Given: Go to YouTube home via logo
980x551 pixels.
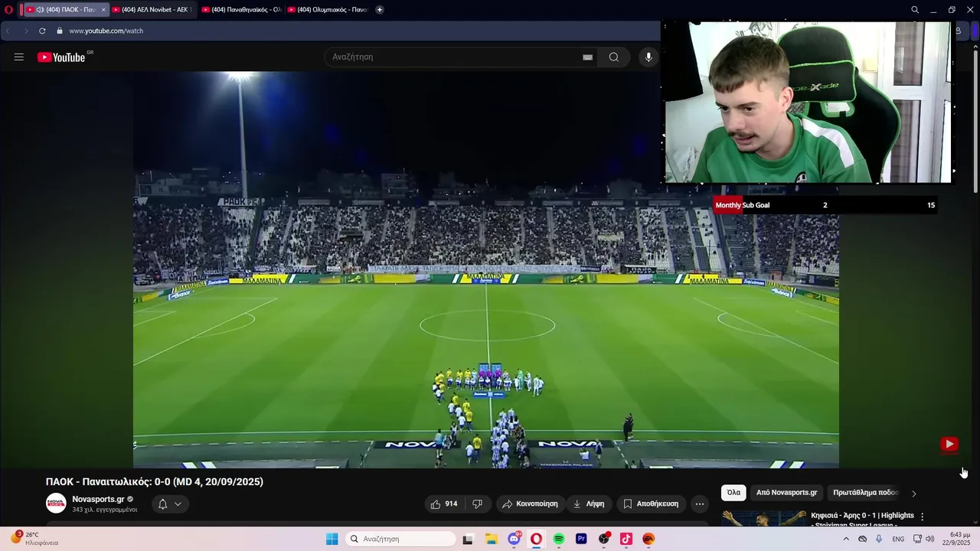Looking at the screenshot, I should [61, 57].
